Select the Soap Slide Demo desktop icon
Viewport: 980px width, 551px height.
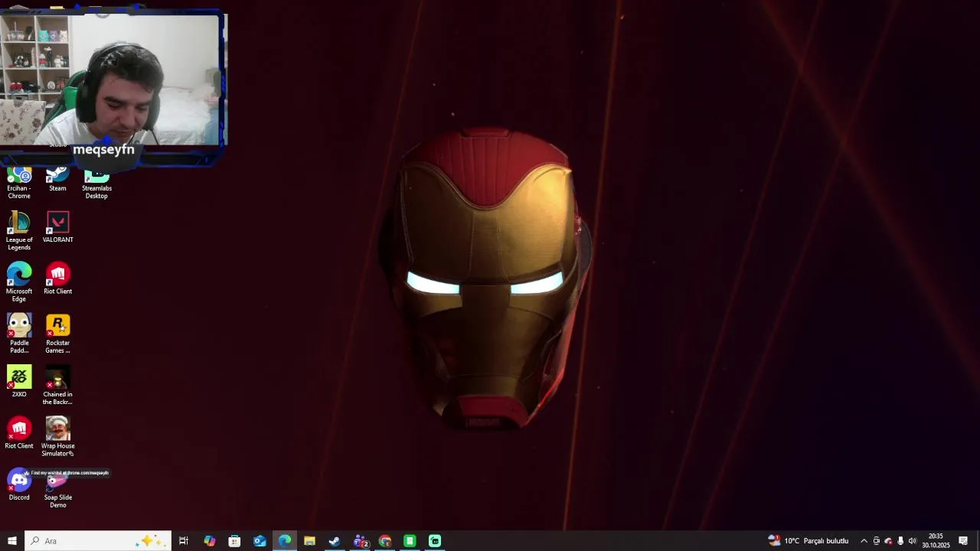click(x=57, y=490)
